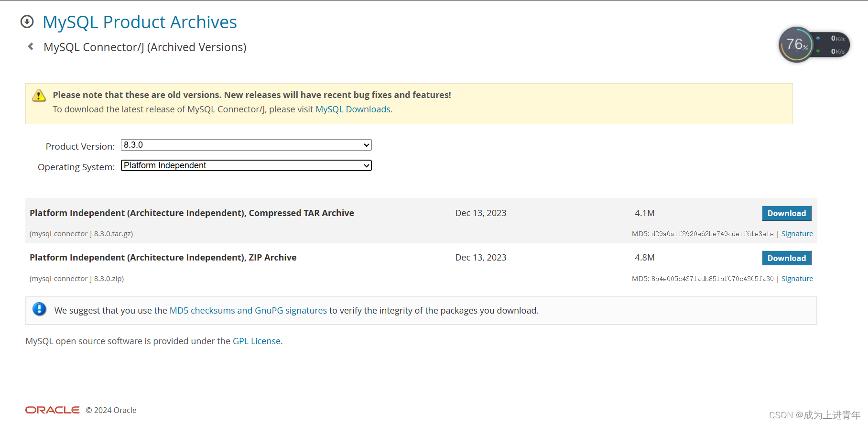Open Signature link for zip file
This screenshot has height=424, width=868.
pyautogui.click(x=797, y=279)
